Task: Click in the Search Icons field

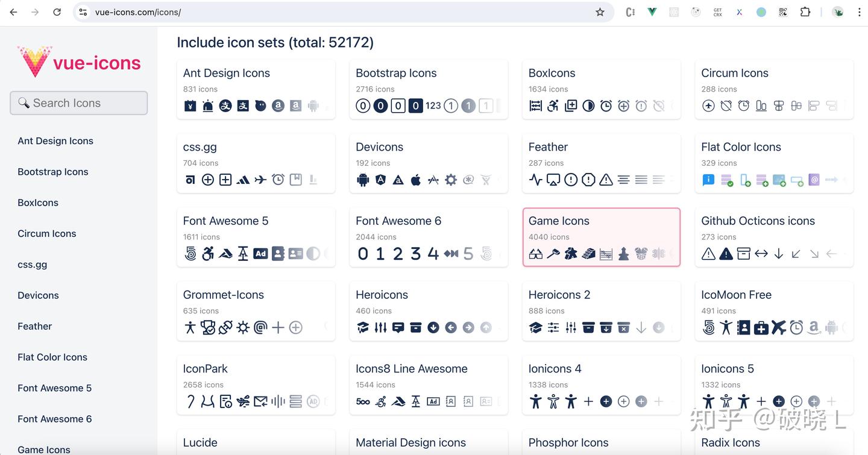Action: 79,103
